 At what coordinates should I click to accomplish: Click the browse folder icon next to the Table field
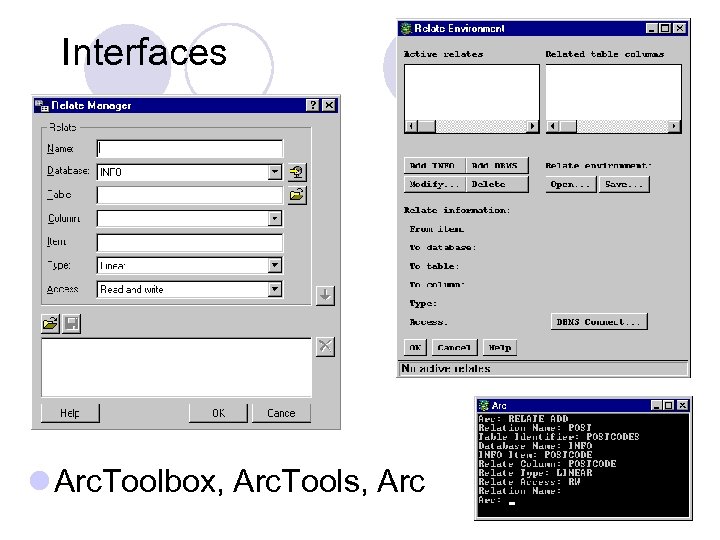[298, 195]
